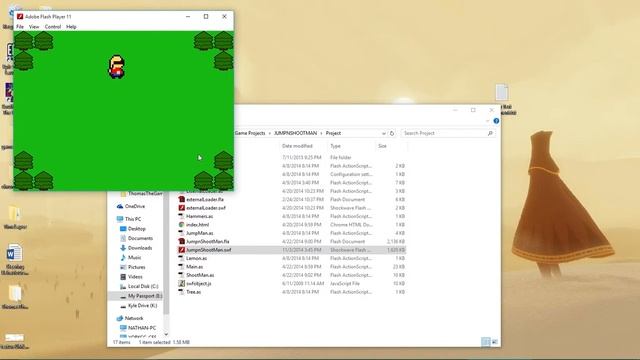Select OneDrive in the navigation pane
This screenshot has height=360, width=640.
[135, 206]
